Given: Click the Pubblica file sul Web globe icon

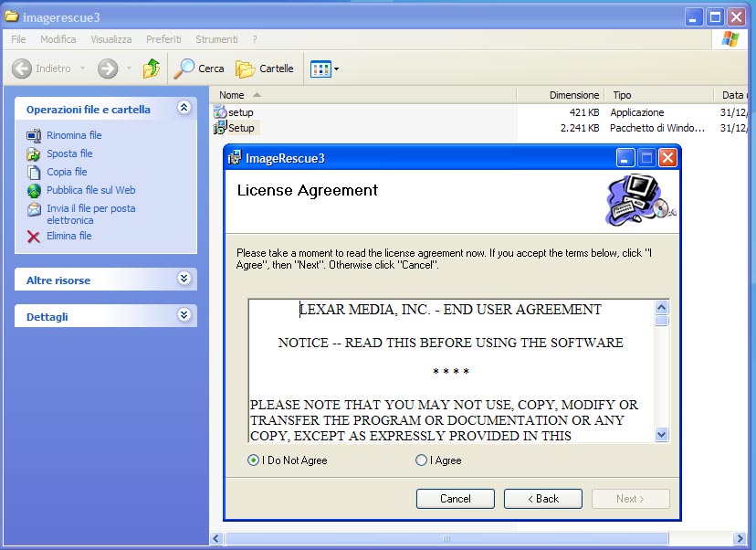Looking at the screenshot, I should 34,191.
